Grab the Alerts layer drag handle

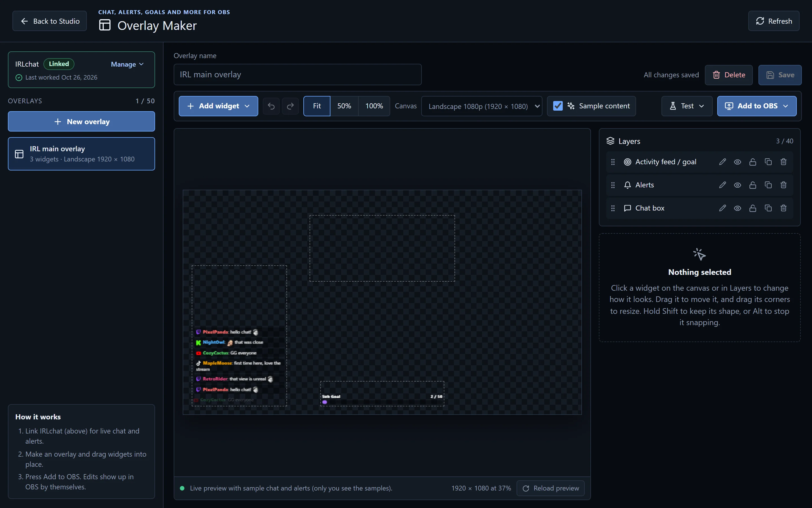(x=613, y=185)
